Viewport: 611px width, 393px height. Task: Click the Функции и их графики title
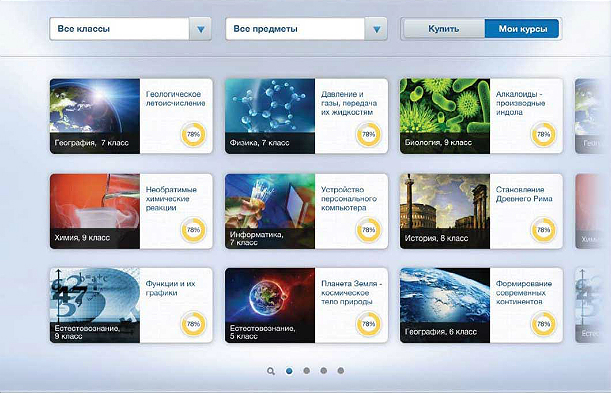[x=170, y=288]
